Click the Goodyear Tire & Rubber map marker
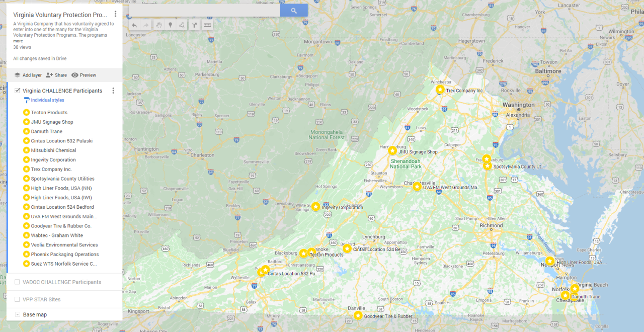Image resolution: width=644 pixels, height=332 pixels. [x=358, y=315]
